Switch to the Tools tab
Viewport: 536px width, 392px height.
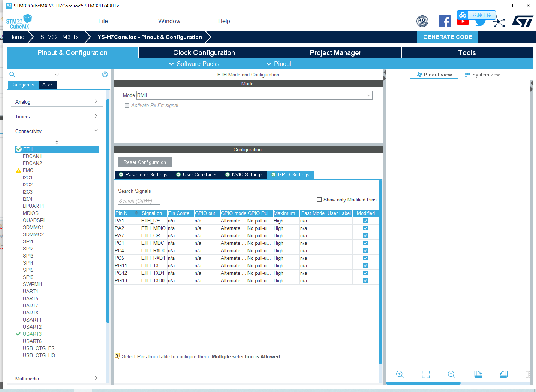click(467, 52)
